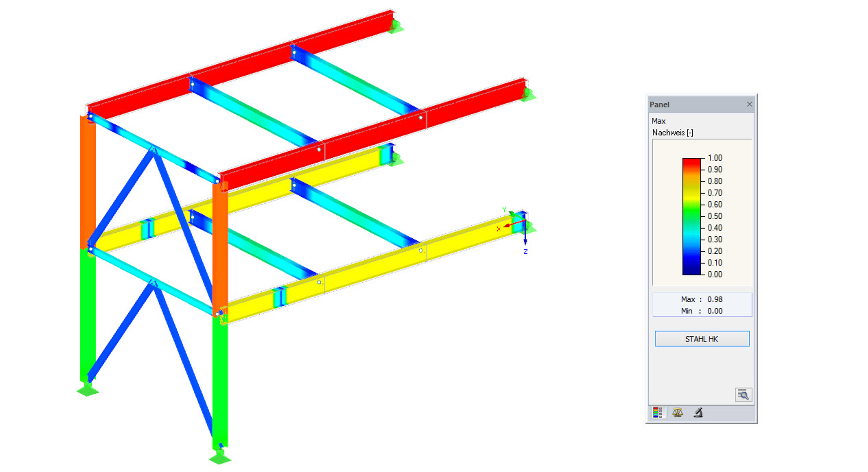868x472 pixels.
Task: Select the 0.90 scale value
Action: coord(715,169)
